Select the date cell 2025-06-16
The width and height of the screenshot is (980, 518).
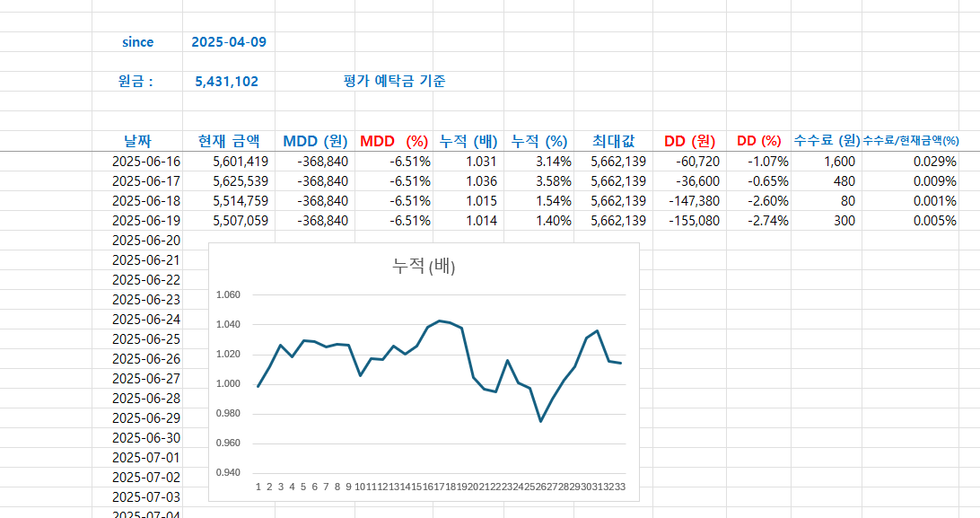click(x=146, y=162)
